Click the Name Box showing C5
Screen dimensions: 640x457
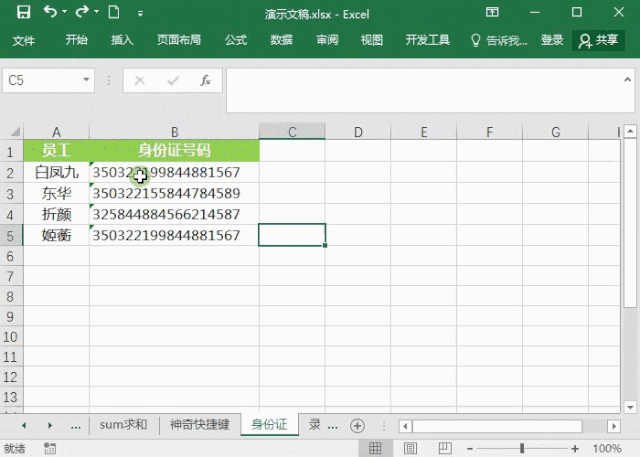(x=41, y=80)
